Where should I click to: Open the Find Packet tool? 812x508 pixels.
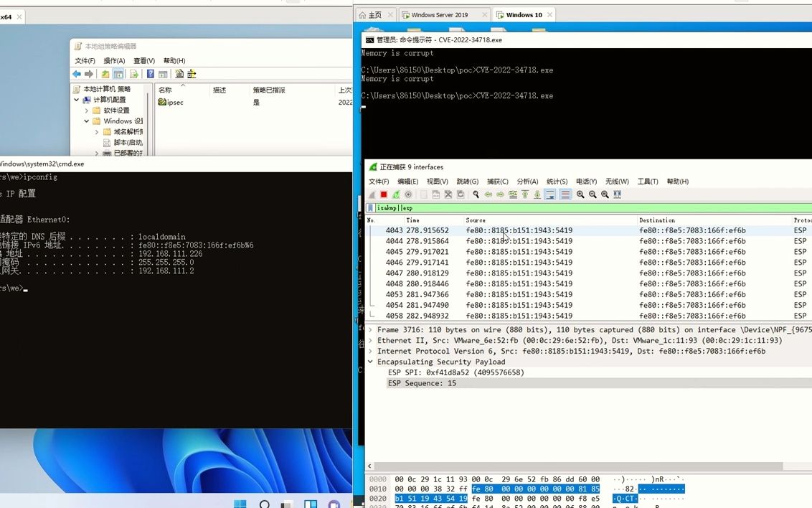[475, 194]
